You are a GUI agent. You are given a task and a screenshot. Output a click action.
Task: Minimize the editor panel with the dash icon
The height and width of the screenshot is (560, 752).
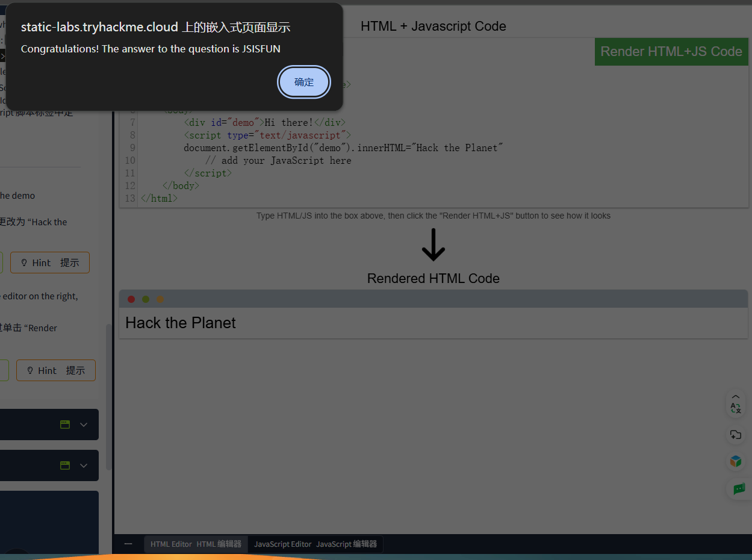point(128,544)
